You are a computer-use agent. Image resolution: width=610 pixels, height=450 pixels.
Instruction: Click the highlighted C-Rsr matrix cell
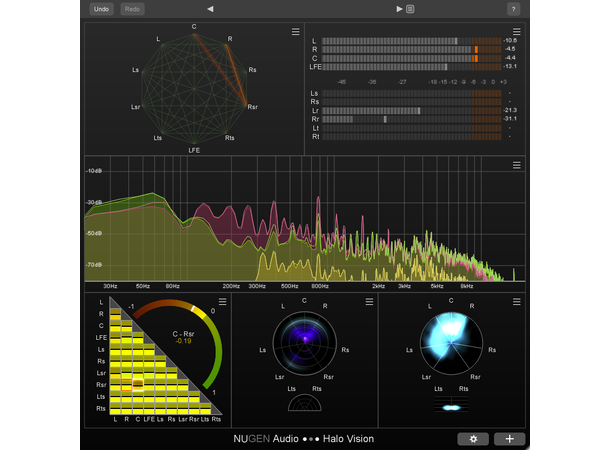pos(138,385)
